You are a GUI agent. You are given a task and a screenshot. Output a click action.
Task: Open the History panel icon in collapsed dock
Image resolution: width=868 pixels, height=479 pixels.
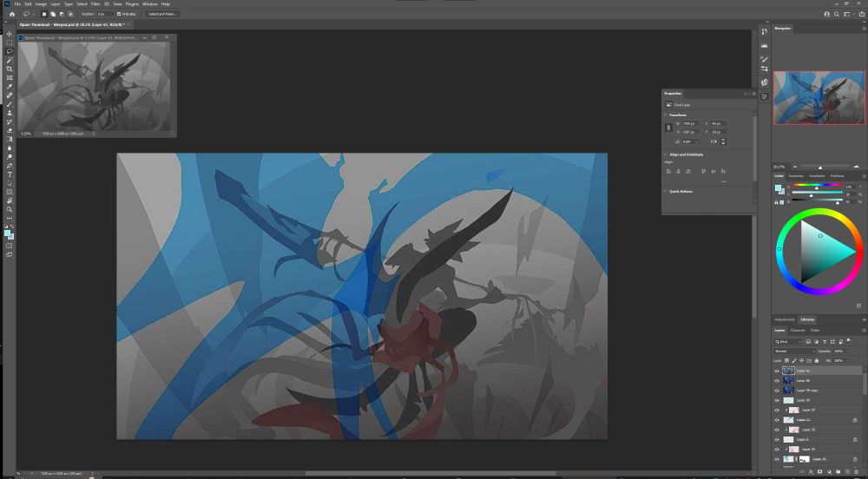[765, 32]
